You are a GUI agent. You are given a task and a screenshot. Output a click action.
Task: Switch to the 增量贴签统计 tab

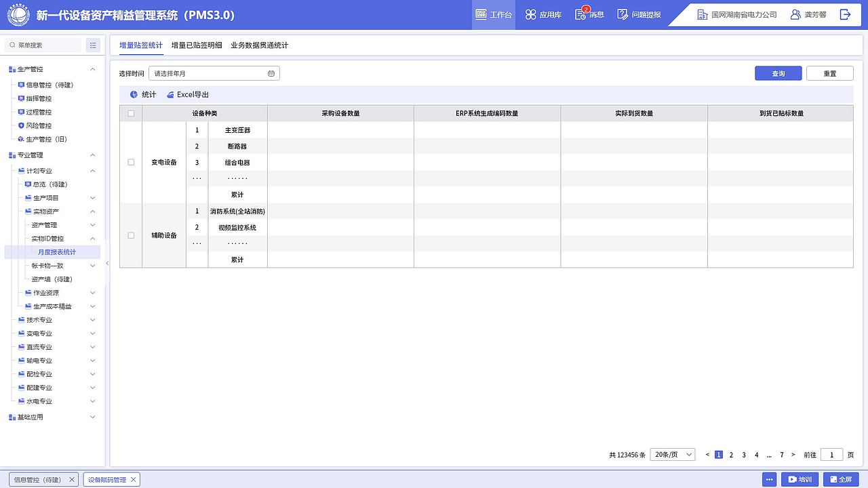[x=141, y=45]
